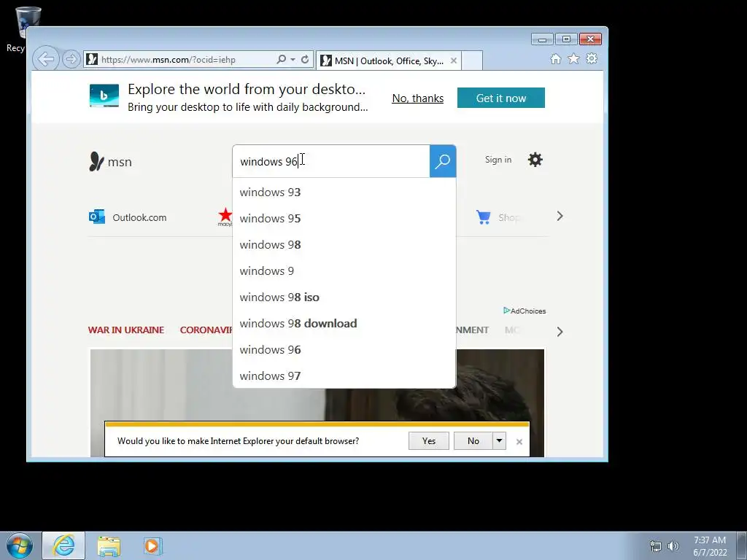Image resolution: width=747 pixels, height=560 pixels.
Task: Choose suggestion windows 96
Action: pos(344,349)
